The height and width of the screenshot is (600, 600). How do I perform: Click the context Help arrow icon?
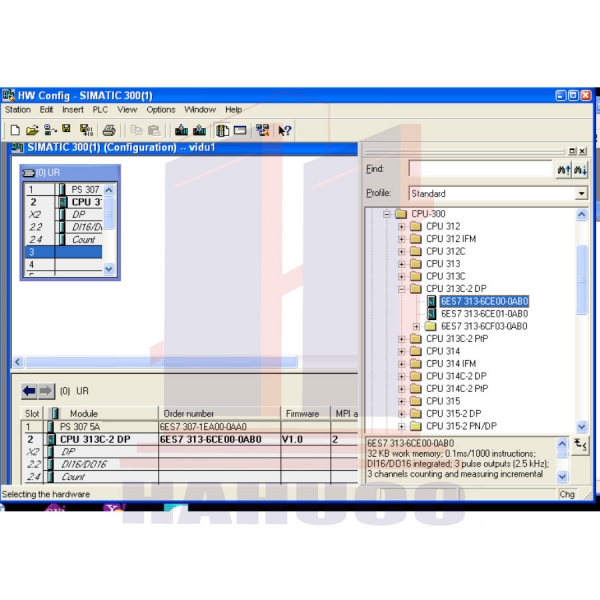tap(284, 130)
